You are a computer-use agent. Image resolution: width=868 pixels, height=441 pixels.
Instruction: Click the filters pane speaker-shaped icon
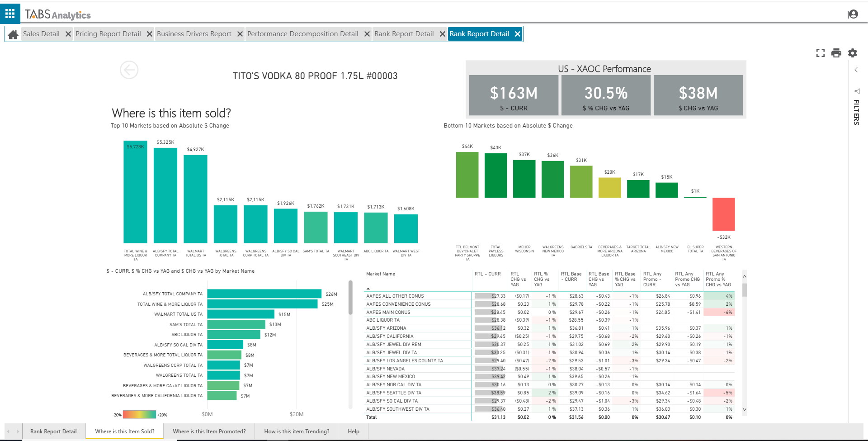pyautogui.click(x=856, y=91)
